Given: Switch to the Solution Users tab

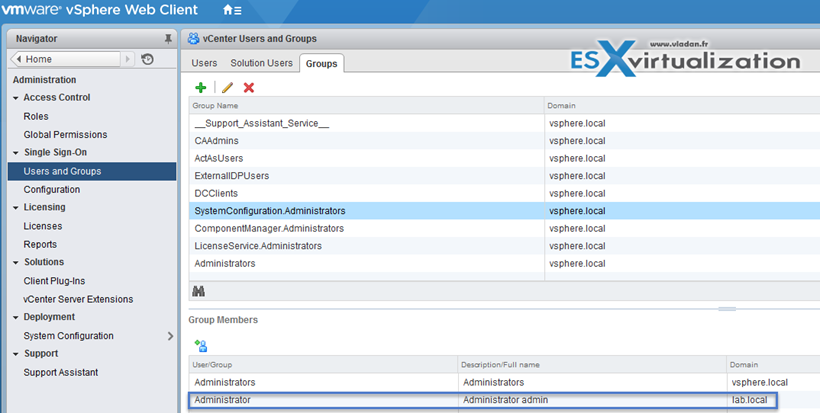Looking at the screenshot, I should (x=261, y=63).
